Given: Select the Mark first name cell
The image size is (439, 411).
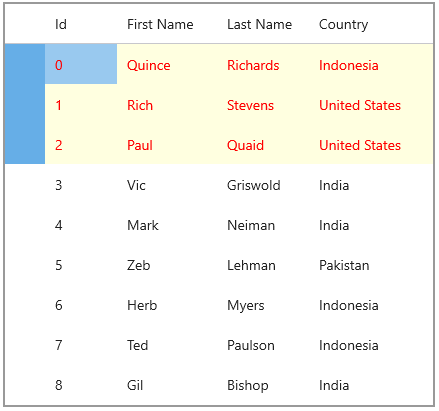Looking at the screenshot, I should click(167, 224).
